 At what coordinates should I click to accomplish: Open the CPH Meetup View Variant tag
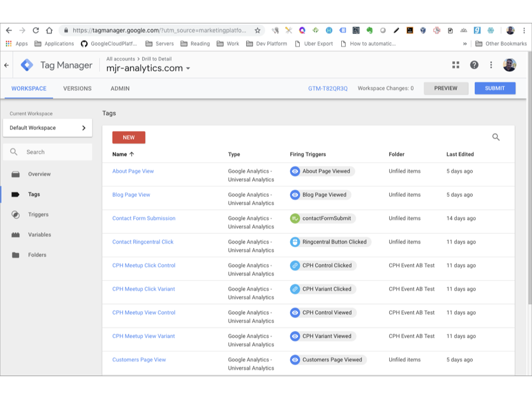[x=143, y=336]
